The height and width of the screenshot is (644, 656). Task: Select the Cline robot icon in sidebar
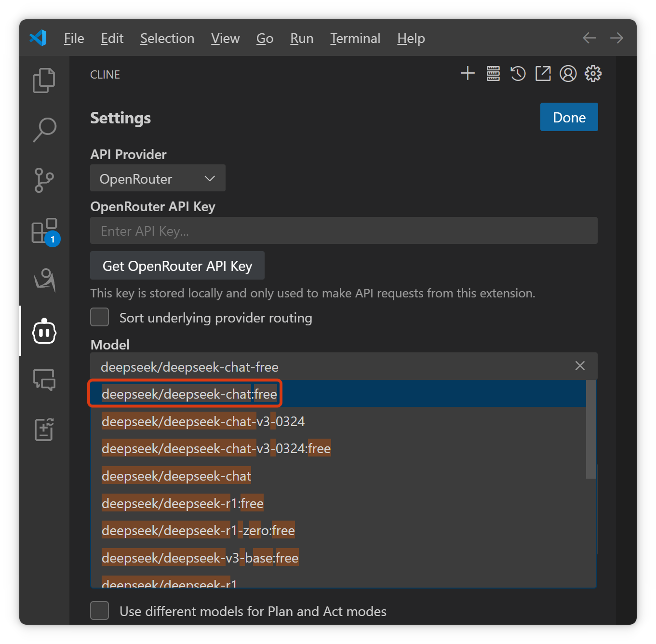(44, 332)
